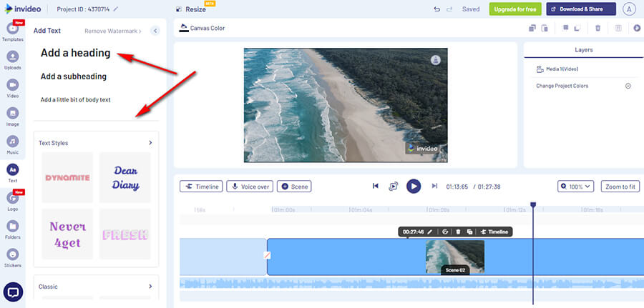Open the Canvas Color picker
This screenshot has height=308, width=644.
tap(204, 29)
